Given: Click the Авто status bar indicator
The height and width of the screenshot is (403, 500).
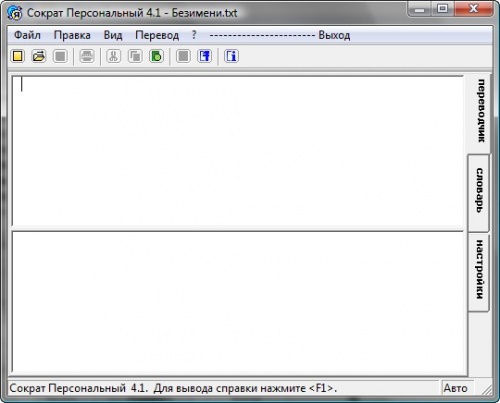Looking at the screenshot, I should (x=457, y=388).
